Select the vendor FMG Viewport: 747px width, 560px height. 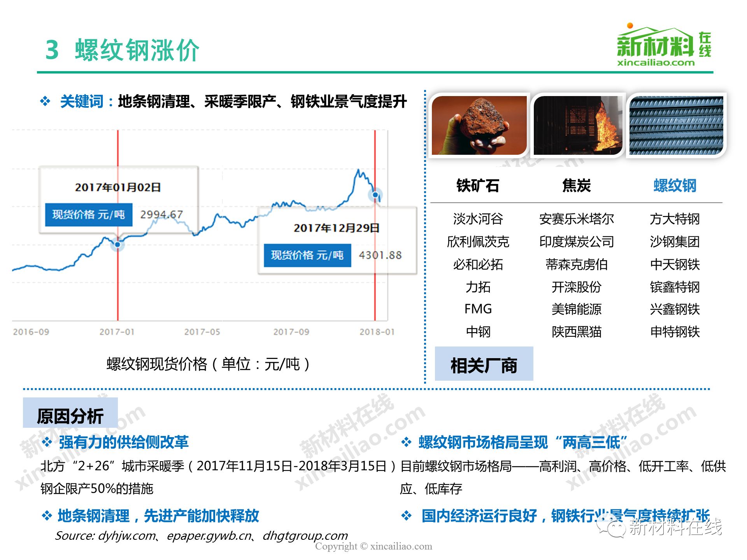point(478,309)
